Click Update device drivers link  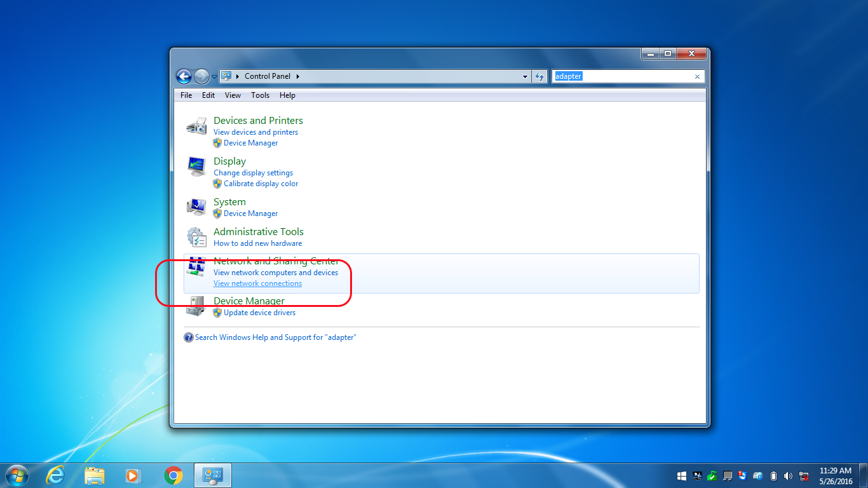click(259, 313)
